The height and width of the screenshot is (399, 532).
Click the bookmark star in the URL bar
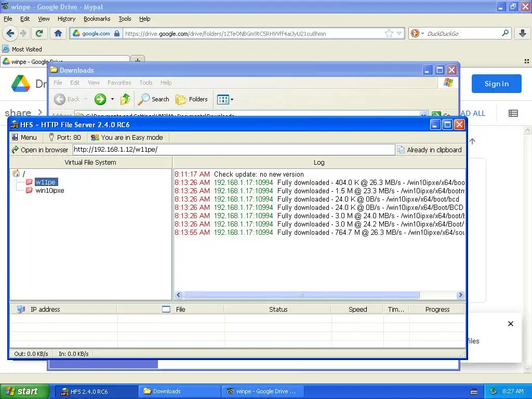point(389,33)
